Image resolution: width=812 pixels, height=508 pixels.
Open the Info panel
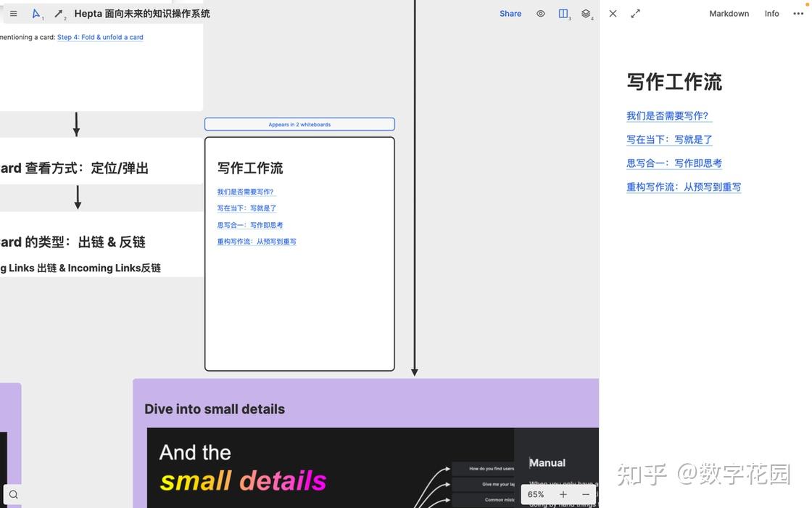pyautogui.click(x=771, y=13)
